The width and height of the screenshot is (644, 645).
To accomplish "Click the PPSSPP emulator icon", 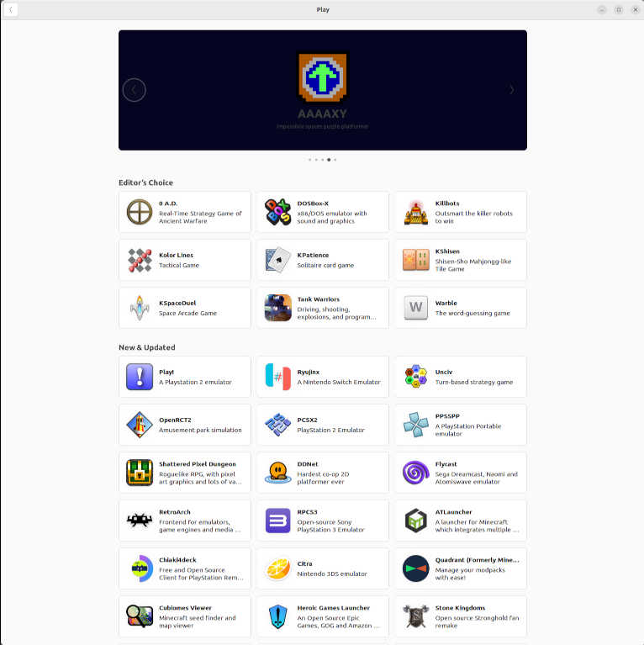I will [415, 425].
